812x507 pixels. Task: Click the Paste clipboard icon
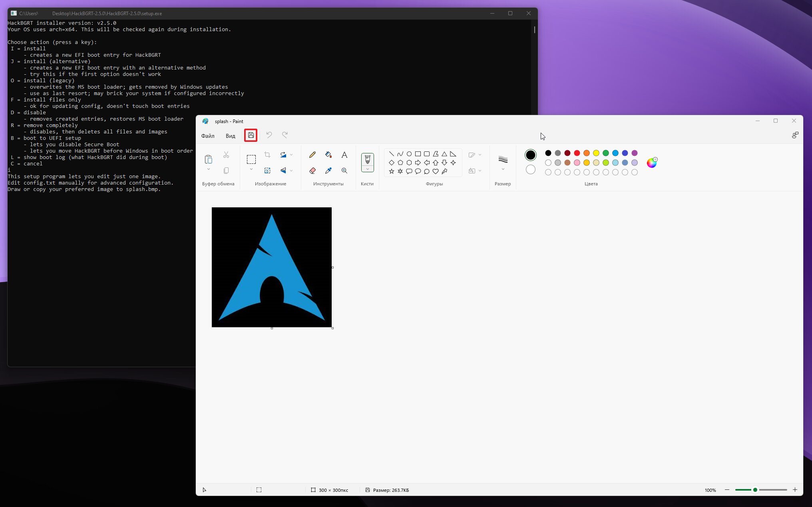point(208,159)
